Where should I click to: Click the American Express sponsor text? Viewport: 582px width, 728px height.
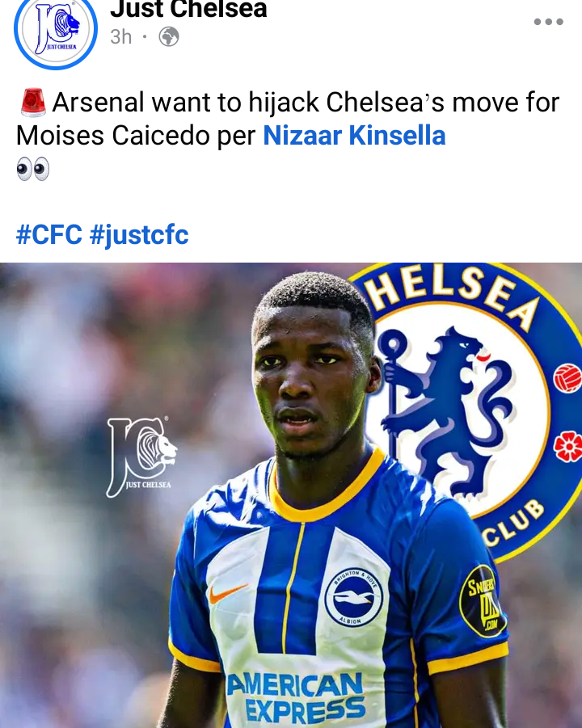[x=296, y=695]
